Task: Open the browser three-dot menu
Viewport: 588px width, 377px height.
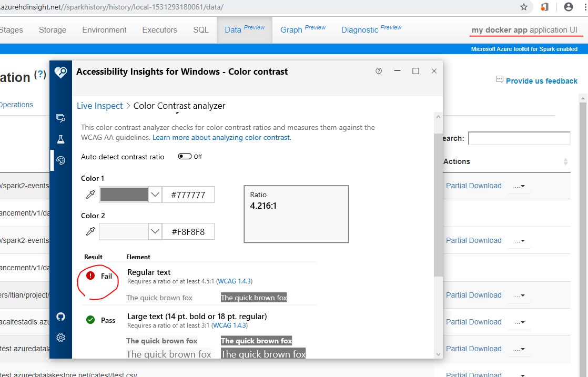Action: [585, 7]
